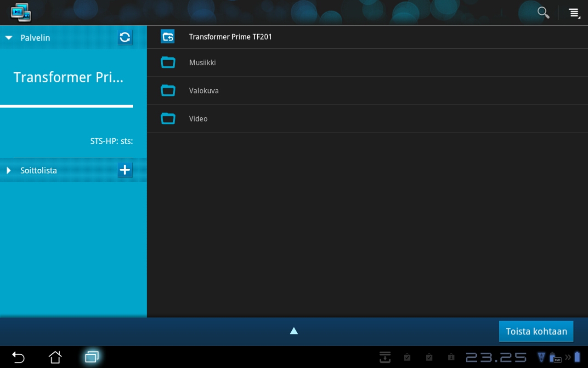This screenshot has width=588, height=368.
Task: Click the Toista kohtaan button
Action: coord(536,331)
